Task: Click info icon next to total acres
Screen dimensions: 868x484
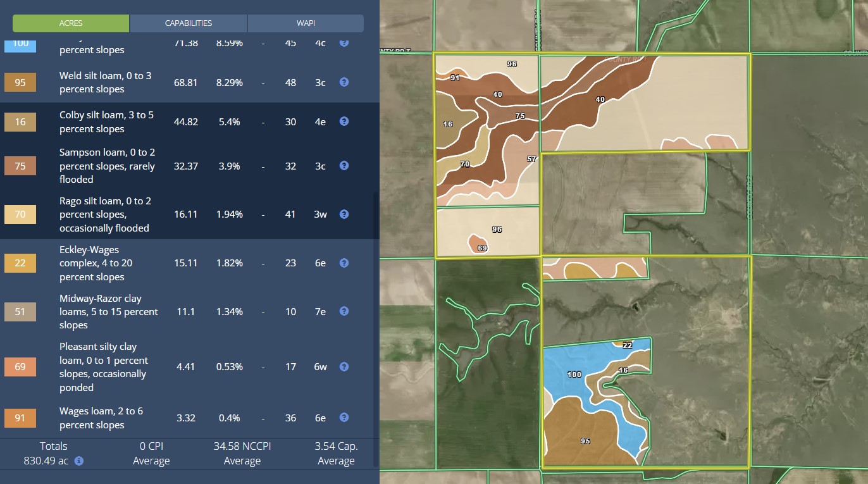Action: click(x=79, y=461)
